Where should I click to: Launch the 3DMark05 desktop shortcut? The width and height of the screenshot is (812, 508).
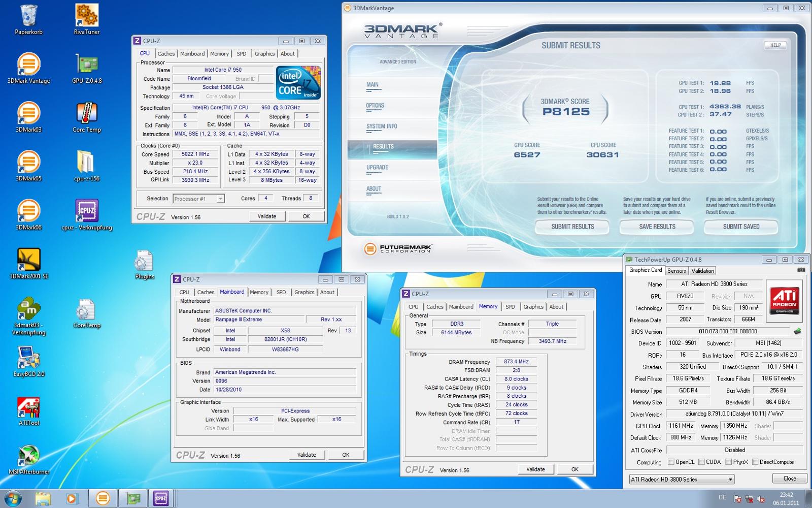pyautogui.click(x=29, y=166)
